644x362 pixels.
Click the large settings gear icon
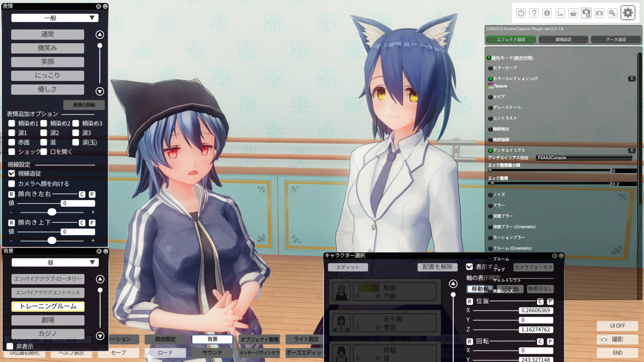[628, 13]
